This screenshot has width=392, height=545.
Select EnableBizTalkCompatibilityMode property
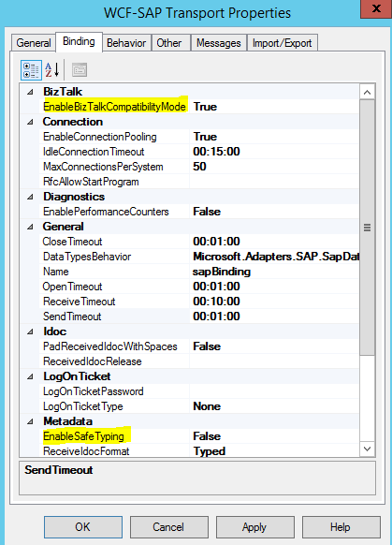pyautogui.click(x=114, y=107)
